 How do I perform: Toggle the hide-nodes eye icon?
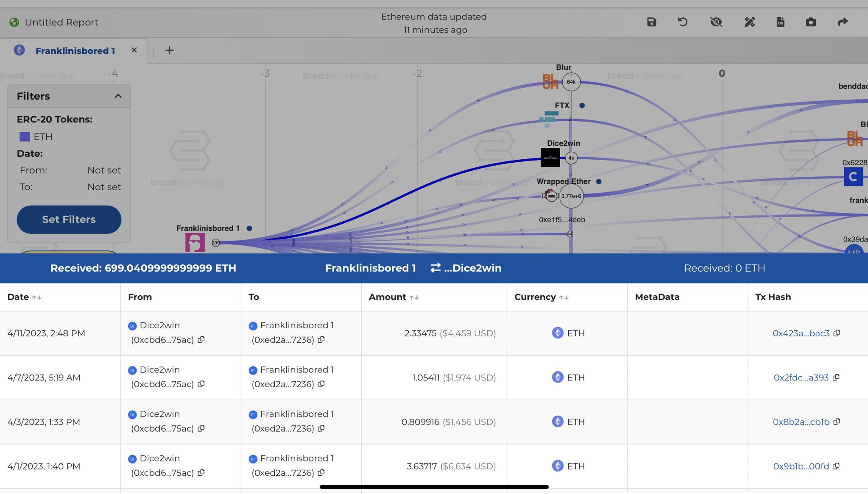pos(716,22)
